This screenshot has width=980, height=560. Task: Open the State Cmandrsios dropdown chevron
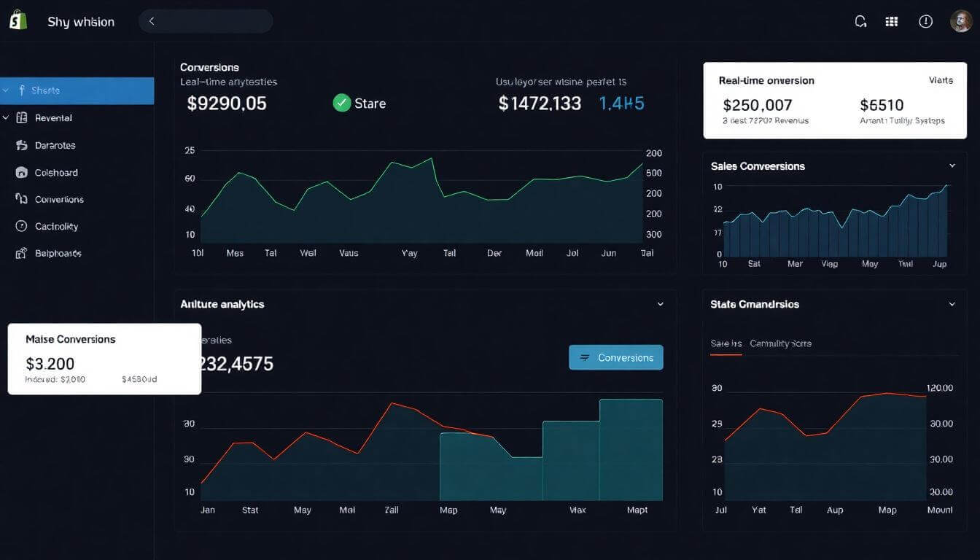[952, 304]
